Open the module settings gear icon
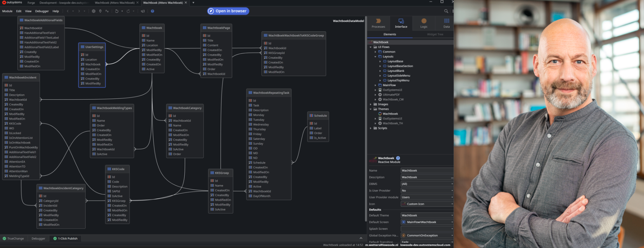 pos(93,11)
